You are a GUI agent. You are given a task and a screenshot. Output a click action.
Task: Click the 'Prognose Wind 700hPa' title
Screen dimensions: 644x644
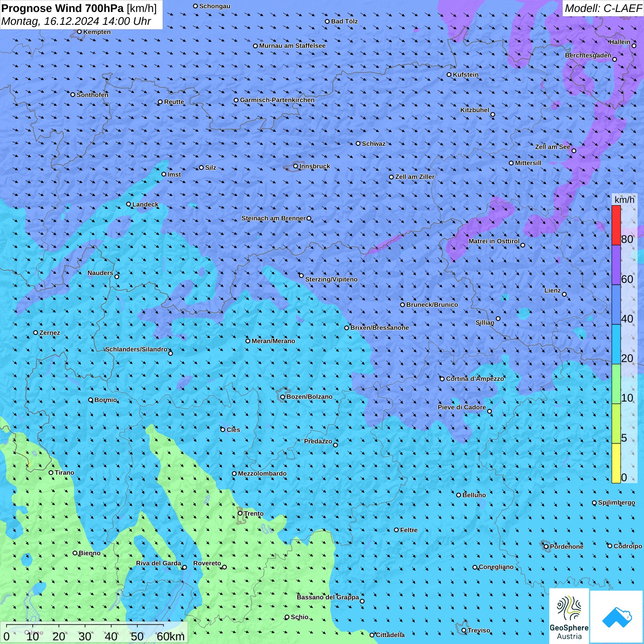pyautogui.click(x=63, y=8)
